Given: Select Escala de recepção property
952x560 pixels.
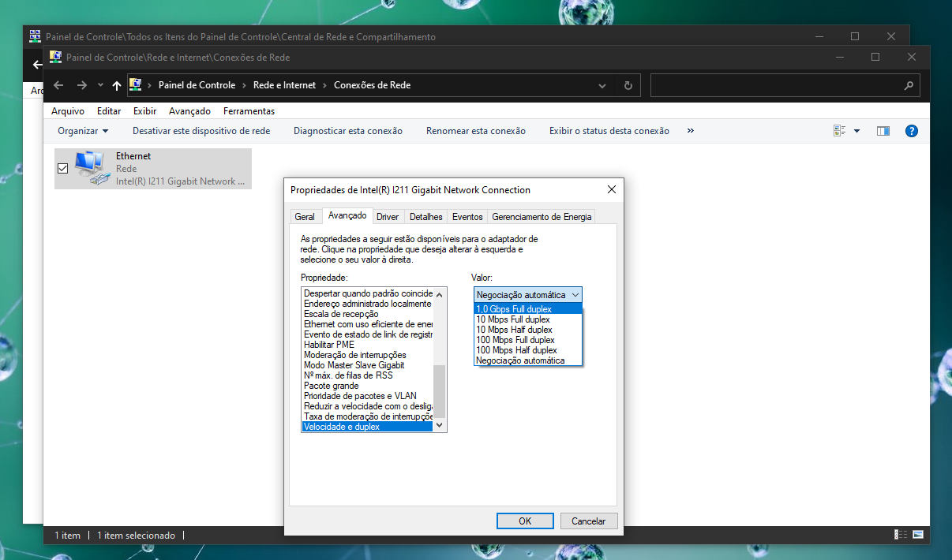Looking at the screenshot, I should coord(368,313).
